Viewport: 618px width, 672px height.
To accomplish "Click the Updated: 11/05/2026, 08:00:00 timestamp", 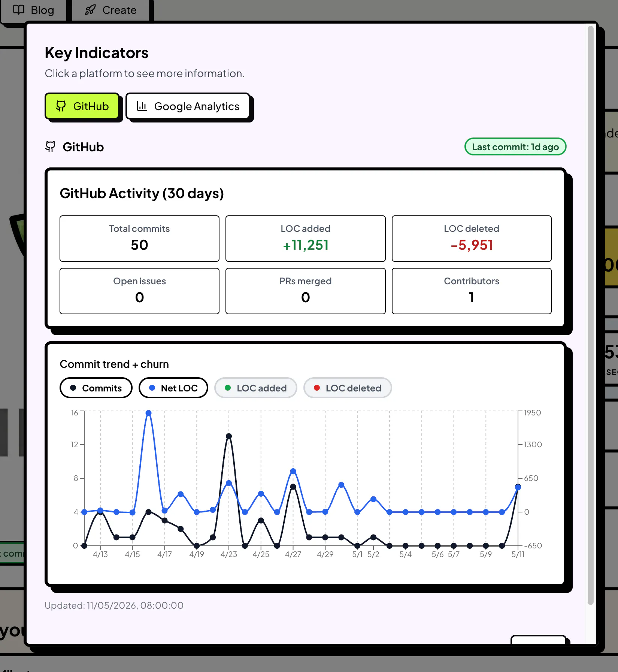I will (x=114, y=606).
